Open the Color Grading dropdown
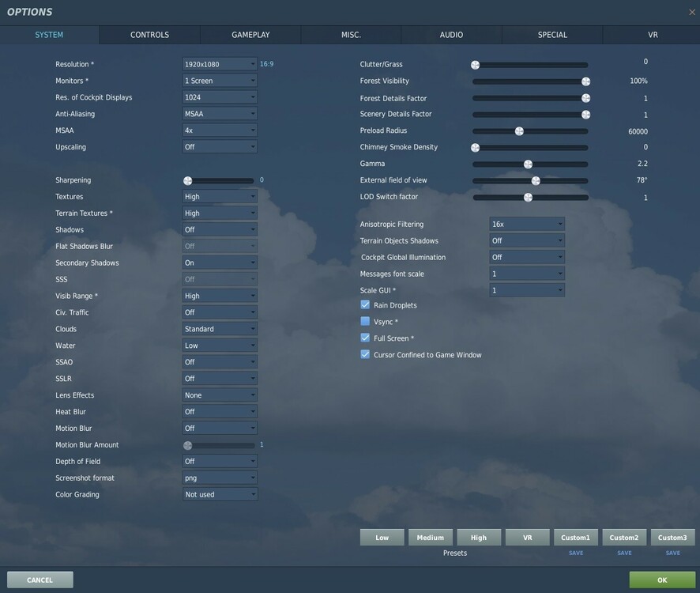The image size is (700, 593). tap(219, 494)
